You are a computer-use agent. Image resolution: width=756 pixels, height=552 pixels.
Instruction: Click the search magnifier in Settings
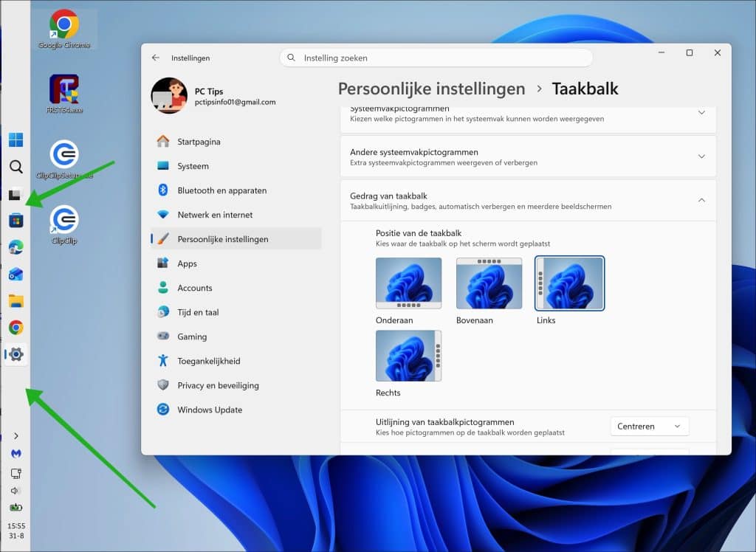pyautogui.click(x=291, y=58)
